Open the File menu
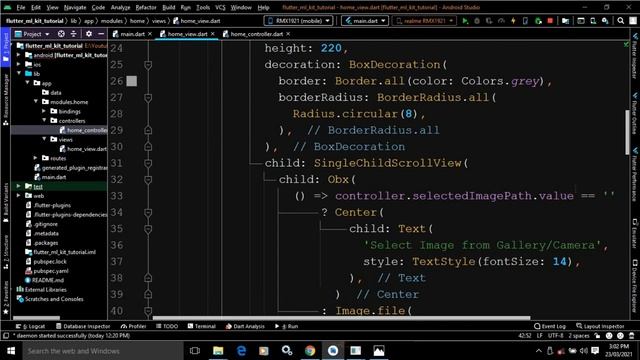 pyautogui.click(x=21, y=7)
